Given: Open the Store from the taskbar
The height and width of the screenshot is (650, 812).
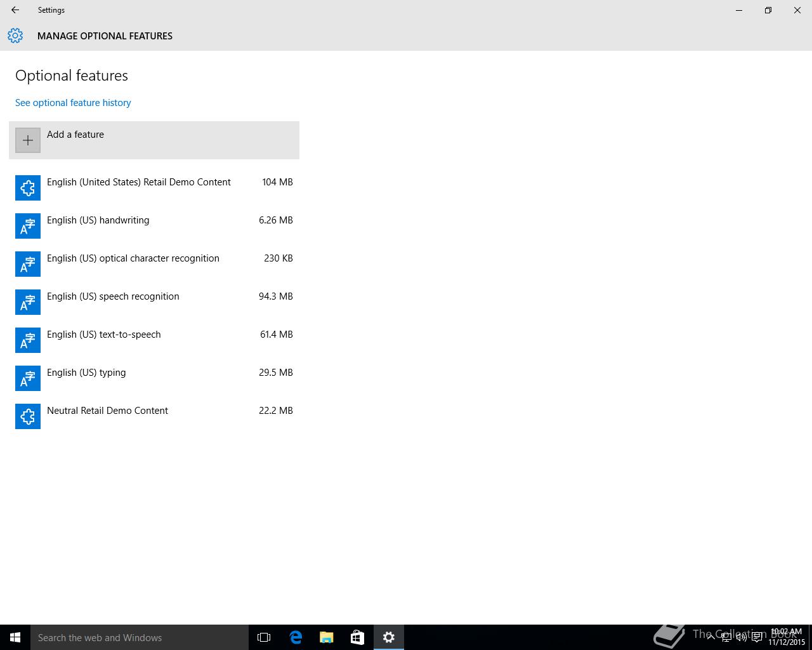Looking at the screenshot, I should (357, 637).
